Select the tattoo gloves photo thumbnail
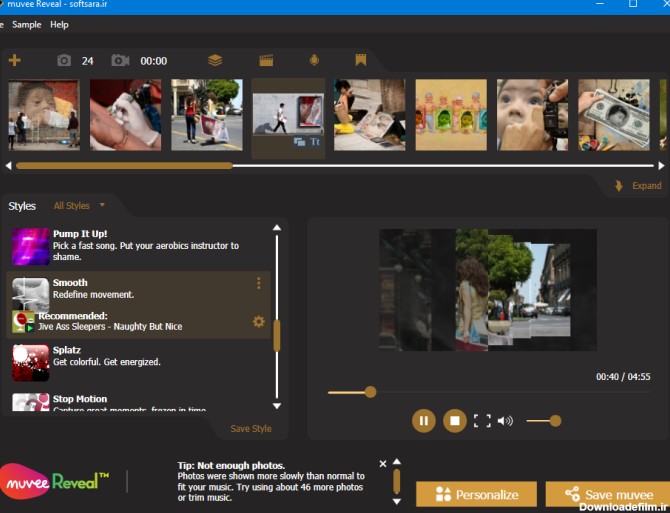 [125, 115]
